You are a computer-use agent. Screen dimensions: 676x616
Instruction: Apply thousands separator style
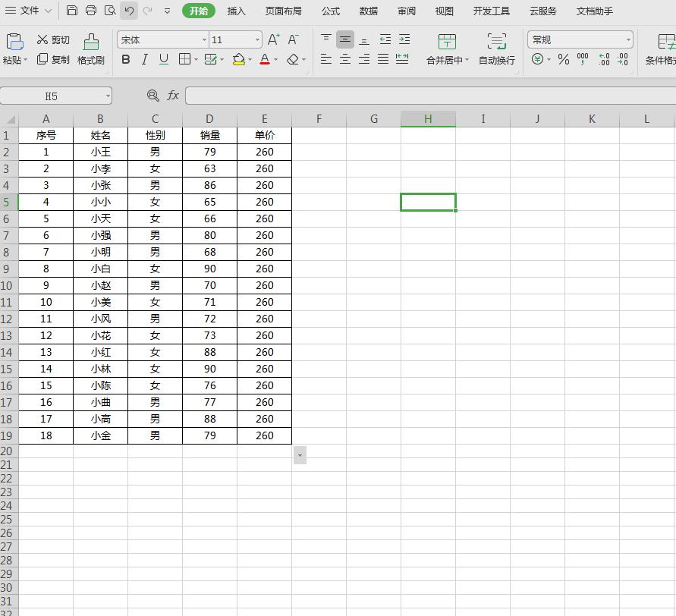tap(583, 59)
